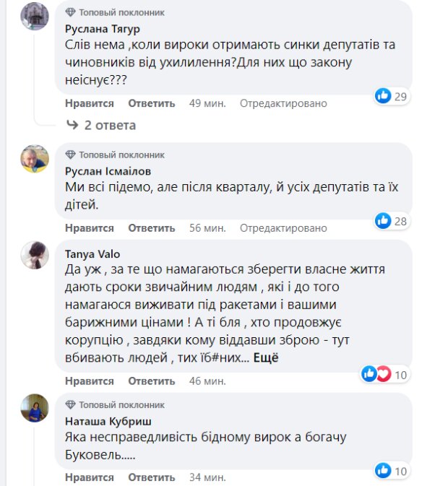Reply to Наташа Кубриш via Ответить

pyautogui.click(x=152, y=477)
